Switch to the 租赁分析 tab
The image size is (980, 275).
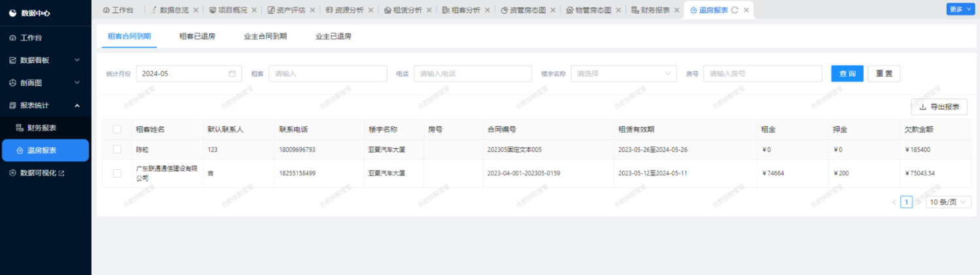click(404, 10)
